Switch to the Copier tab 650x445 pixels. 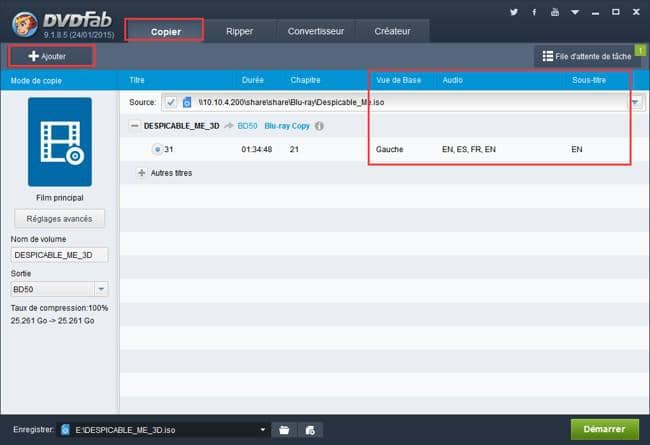pyautogui.click(x=165, y=31)
